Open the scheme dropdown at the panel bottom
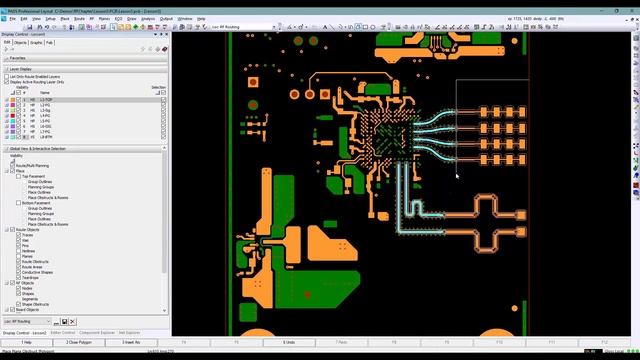 (x=48, y=322)
